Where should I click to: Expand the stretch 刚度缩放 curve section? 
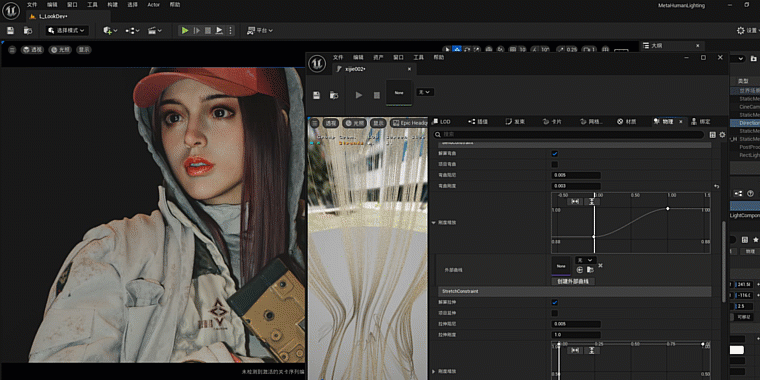[433, 371]
